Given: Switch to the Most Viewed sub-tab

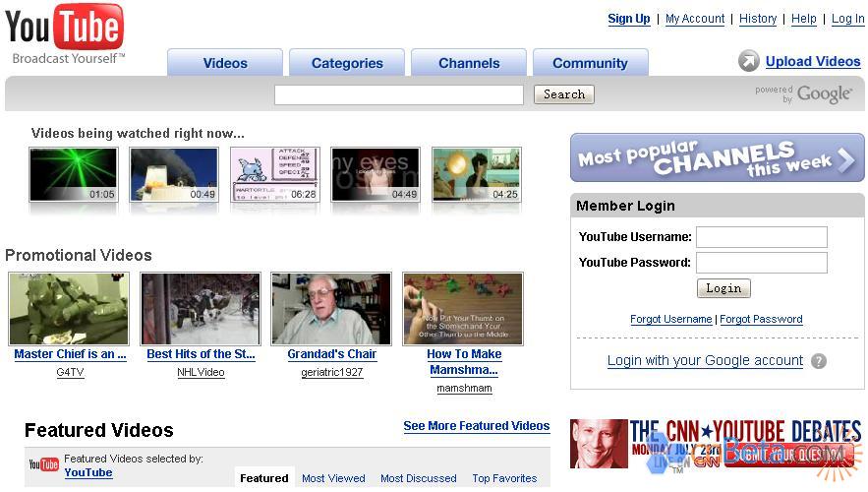Looking at the screenshot, I should [x=333, y=478].
